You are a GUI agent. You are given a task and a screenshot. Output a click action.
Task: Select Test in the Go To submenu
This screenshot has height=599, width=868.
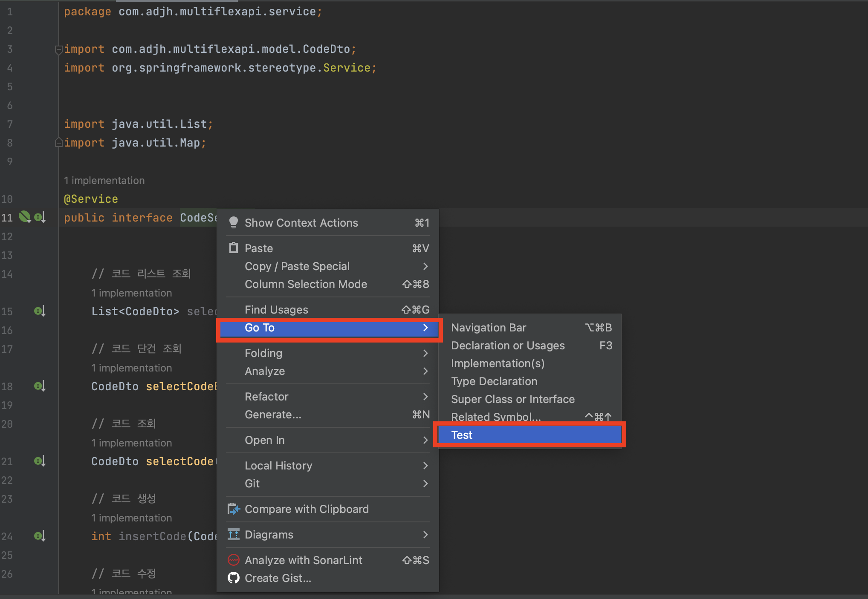pos(529,435)
